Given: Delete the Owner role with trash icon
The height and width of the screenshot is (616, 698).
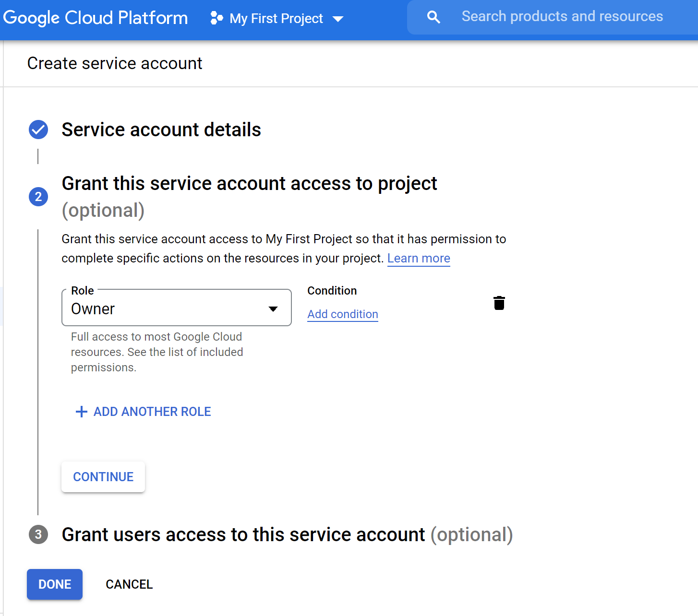Looking at the screenshot, I should coord(499,303).
